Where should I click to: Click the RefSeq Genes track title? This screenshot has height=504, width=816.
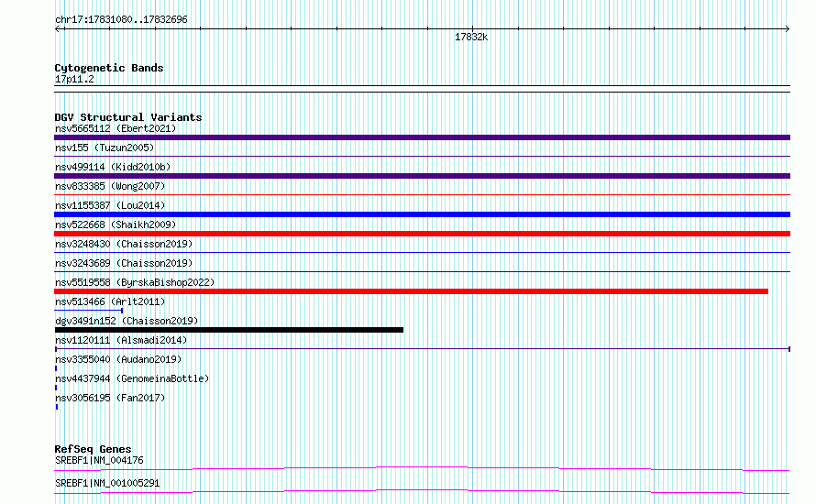coord(93,449)
